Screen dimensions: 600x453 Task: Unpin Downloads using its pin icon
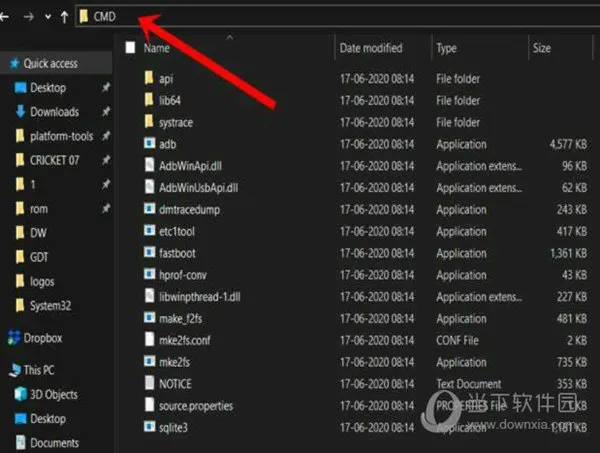(x=106, y=112)
